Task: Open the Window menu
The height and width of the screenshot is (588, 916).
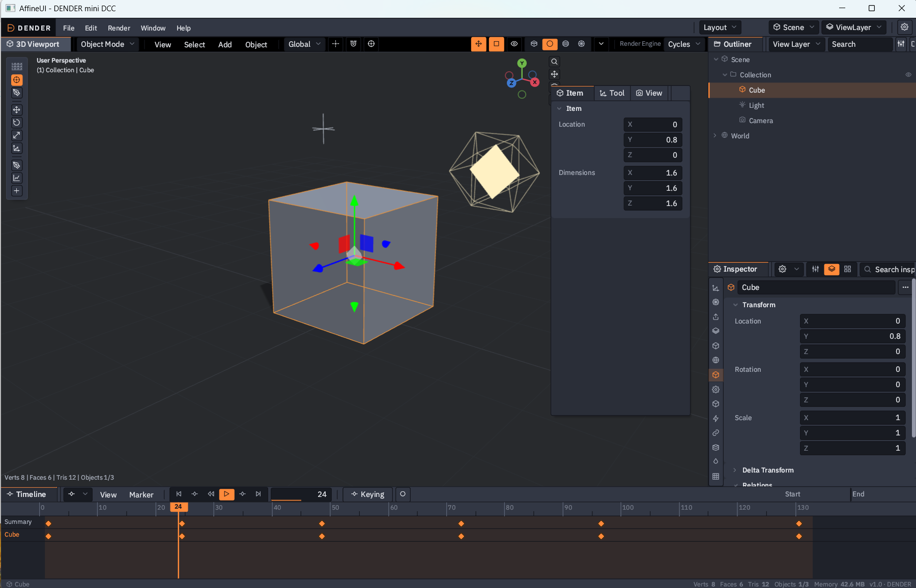Action: [153, 28]
